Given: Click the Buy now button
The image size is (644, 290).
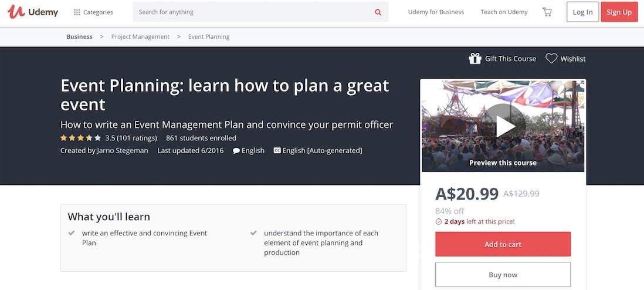Looking at the screenshot, I should (503, 275).
